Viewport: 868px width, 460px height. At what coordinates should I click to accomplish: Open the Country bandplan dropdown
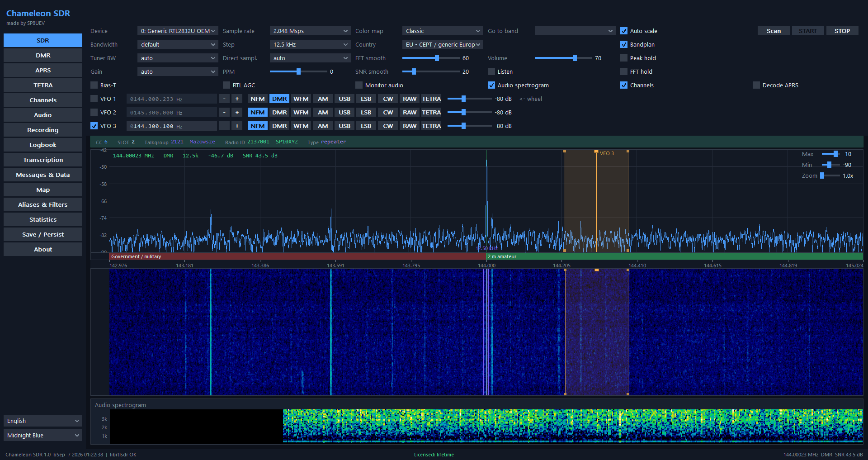pyautogui.click(x=443, y=44)
